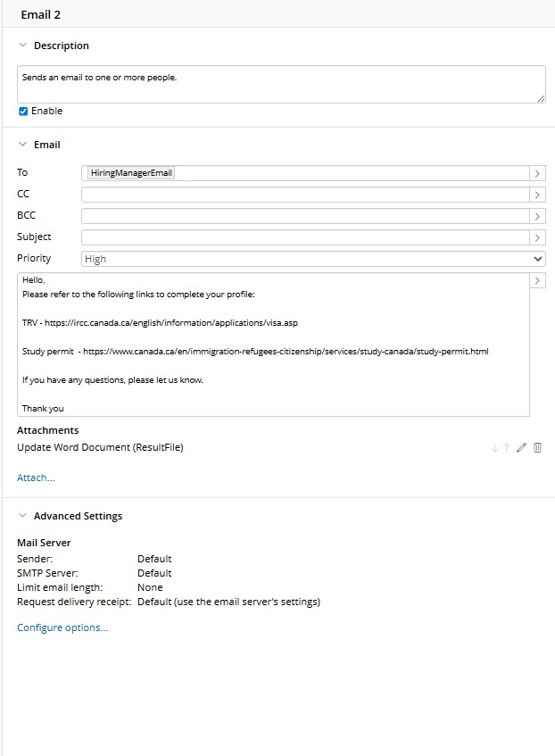This screenshot has height=756, width=555.
Task: Open token picker for the CC field
Action: (x=537, y=195)
